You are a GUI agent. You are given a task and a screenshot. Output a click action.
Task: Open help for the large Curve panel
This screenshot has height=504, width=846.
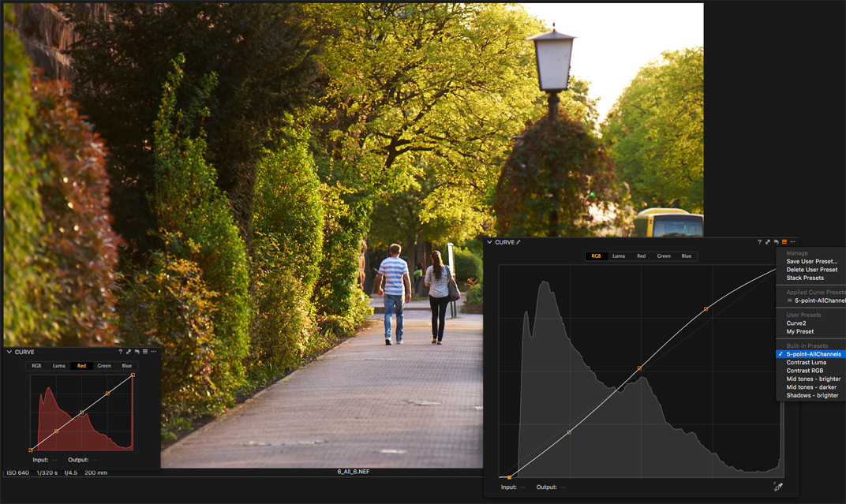click(760, 242)
